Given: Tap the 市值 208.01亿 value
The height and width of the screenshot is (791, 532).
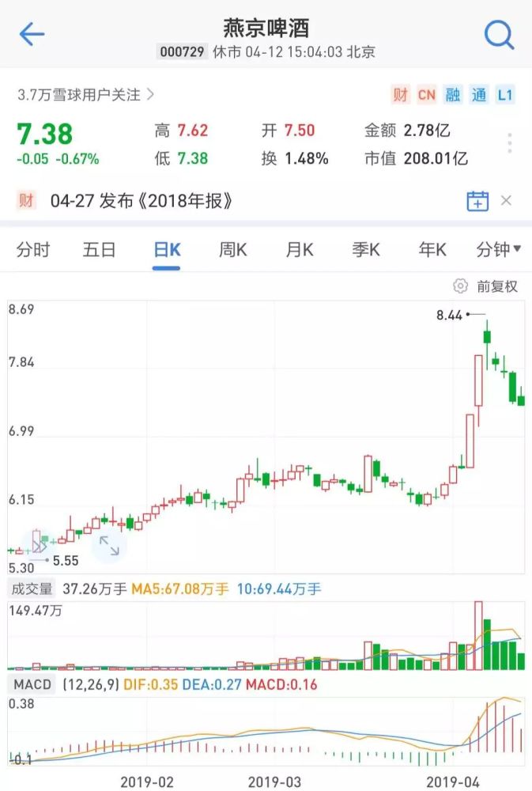Looking at the screenshot, I should pyautogui.click(x=417, y=159).
